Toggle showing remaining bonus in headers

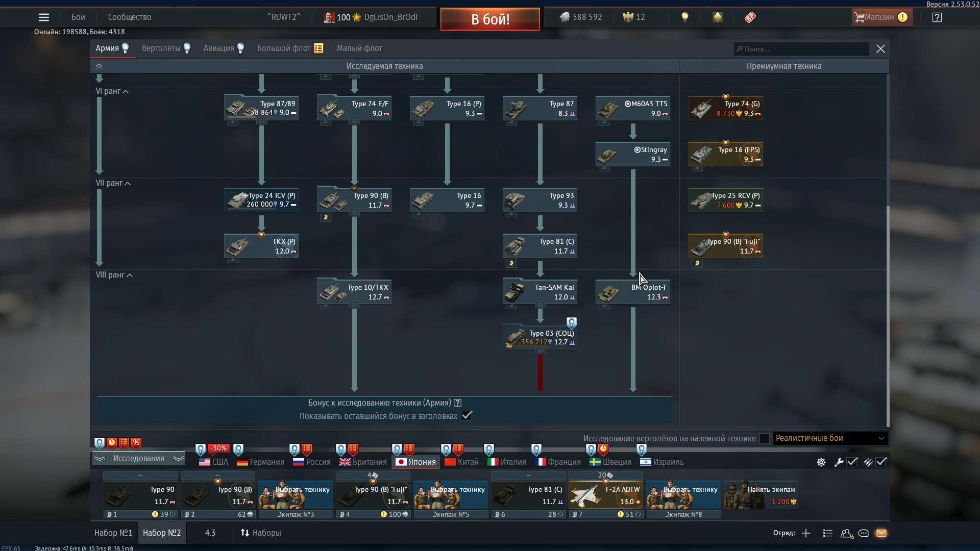point(467,416)
